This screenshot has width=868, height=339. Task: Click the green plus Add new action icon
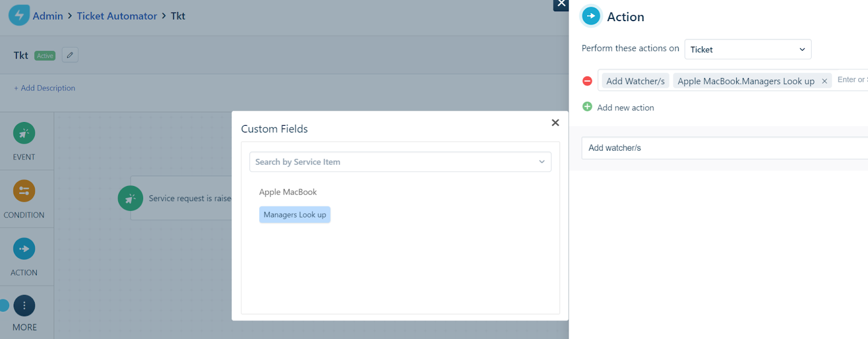pyautogui.click(x=587, y=107)
